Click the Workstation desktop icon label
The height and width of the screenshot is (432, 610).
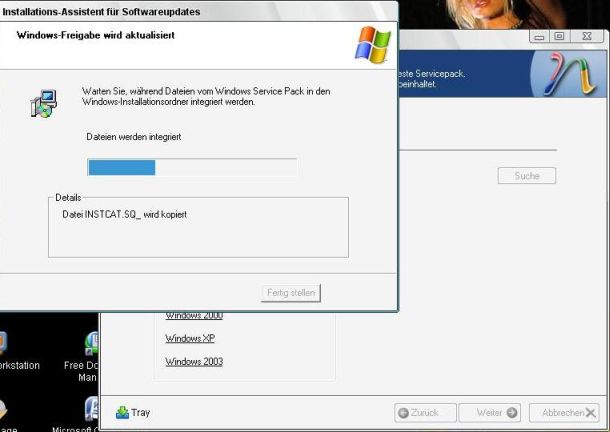pos(19,365)
